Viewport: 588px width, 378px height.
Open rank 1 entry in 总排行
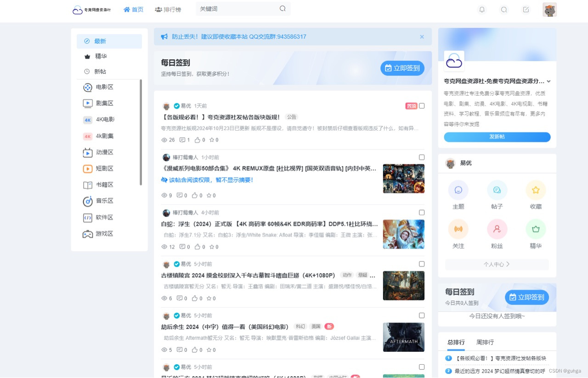tap(500, 358)
